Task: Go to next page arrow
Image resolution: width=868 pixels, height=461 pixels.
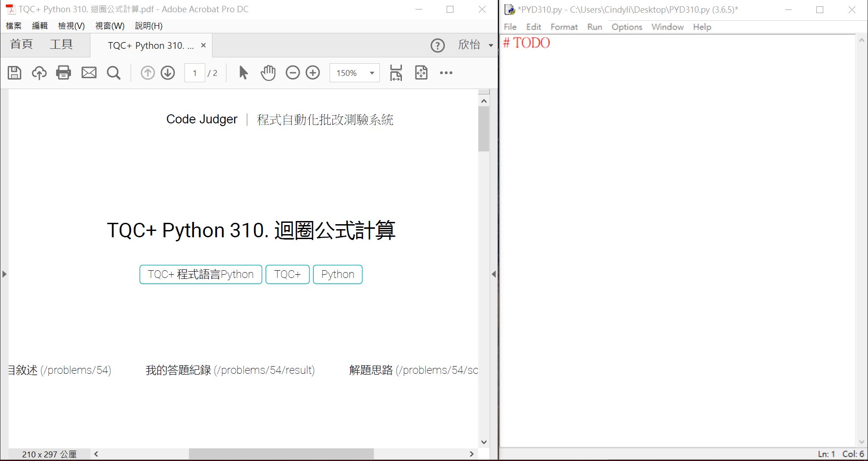Action: (x=168, y=73)
